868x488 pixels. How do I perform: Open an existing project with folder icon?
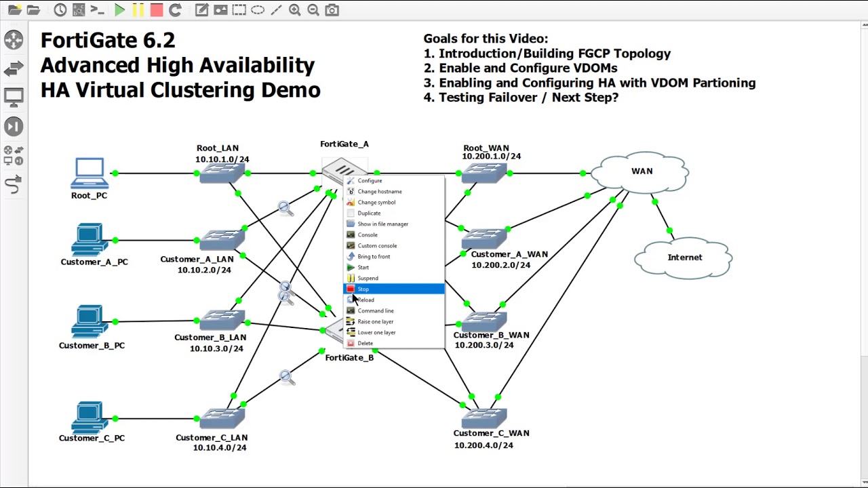point(33,10)
